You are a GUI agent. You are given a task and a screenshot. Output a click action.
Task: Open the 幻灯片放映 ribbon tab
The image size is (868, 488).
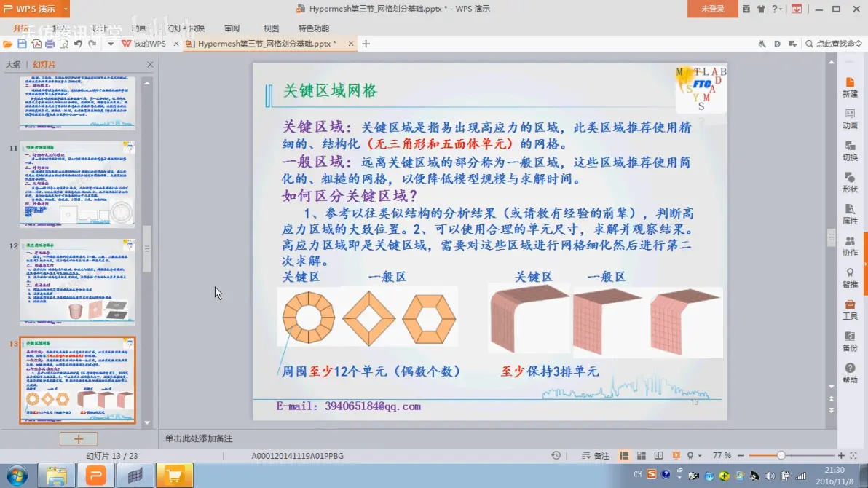coord(186,28)
